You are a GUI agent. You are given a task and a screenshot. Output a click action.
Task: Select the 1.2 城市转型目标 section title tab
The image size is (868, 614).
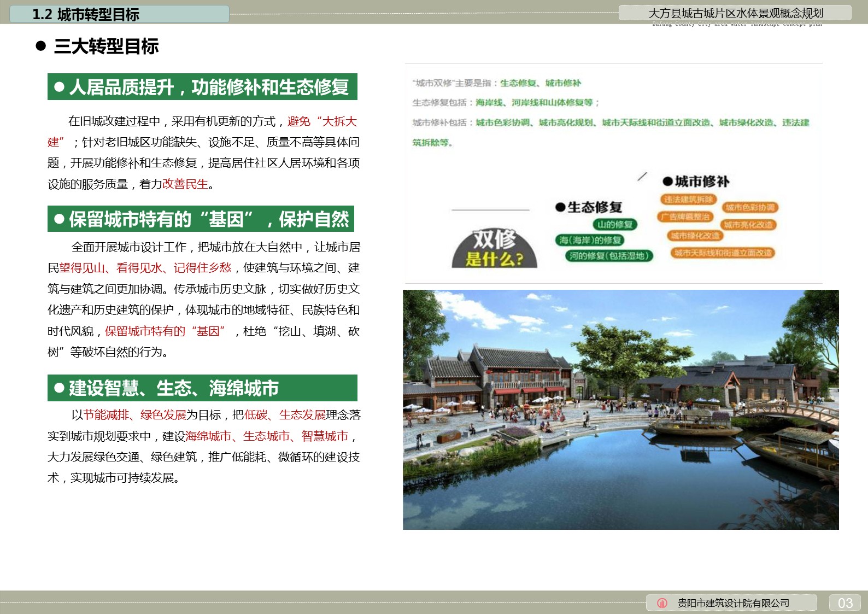tap(119, 14)
